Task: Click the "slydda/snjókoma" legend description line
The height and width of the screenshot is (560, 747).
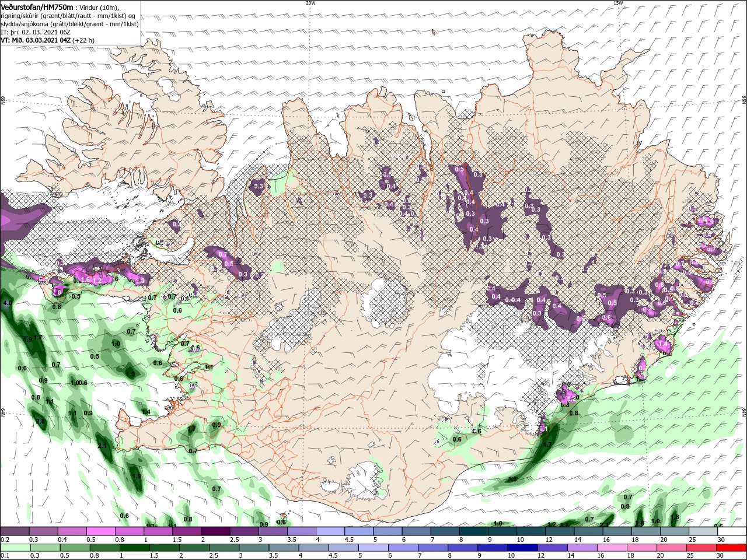Action: tap(69, 24)
